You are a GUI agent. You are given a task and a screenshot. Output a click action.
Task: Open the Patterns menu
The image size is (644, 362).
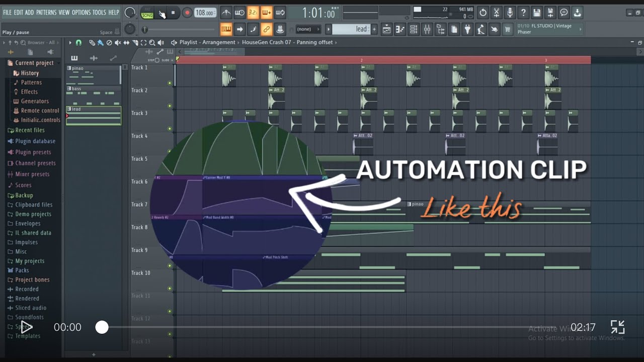click(x=46, y=12)
